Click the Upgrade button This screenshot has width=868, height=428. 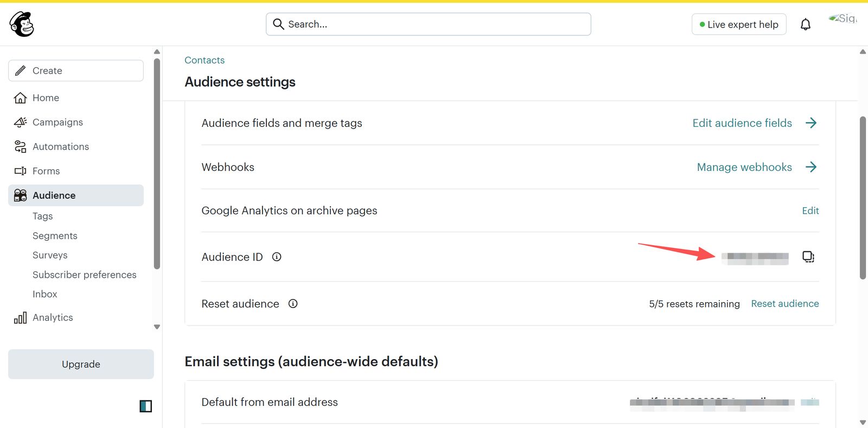pos(81,364)
